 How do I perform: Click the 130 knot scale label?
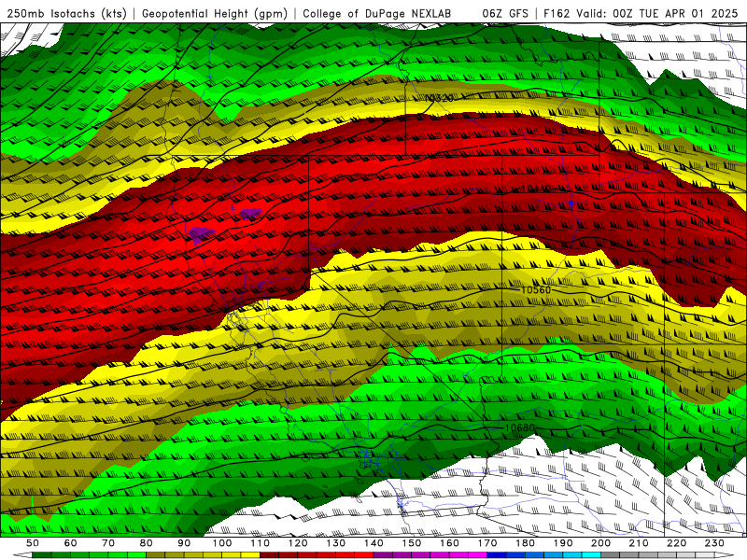[336, 543]
